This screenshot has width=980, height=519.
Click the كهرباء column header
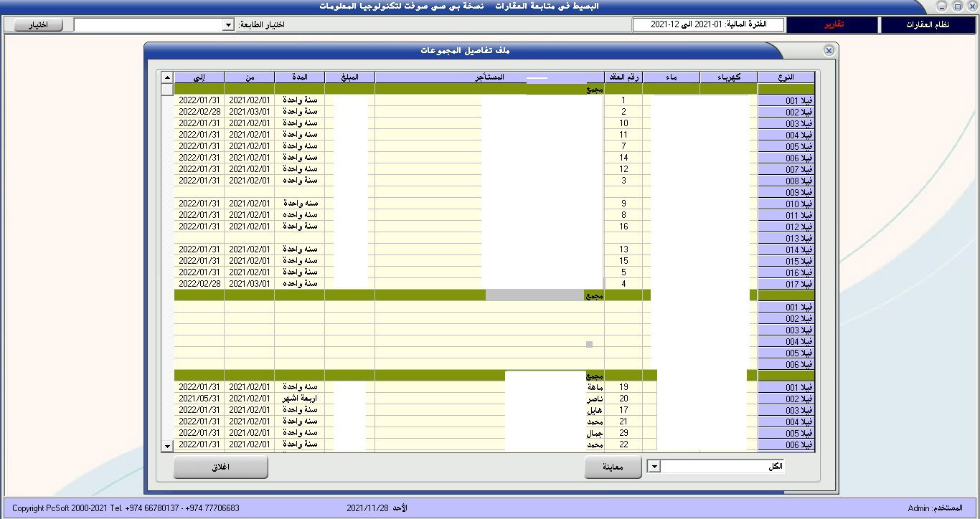(728, 77)
